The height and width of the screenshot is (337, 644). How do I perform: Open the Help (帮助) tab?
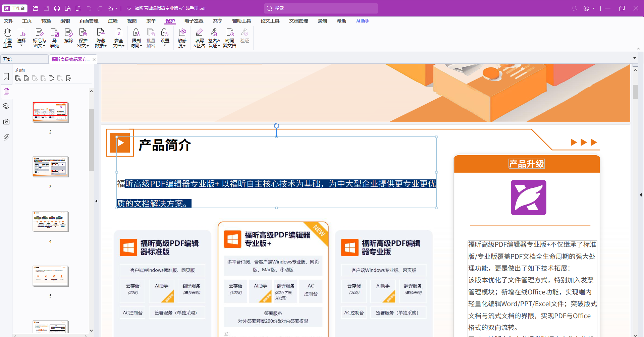point(341,21)
